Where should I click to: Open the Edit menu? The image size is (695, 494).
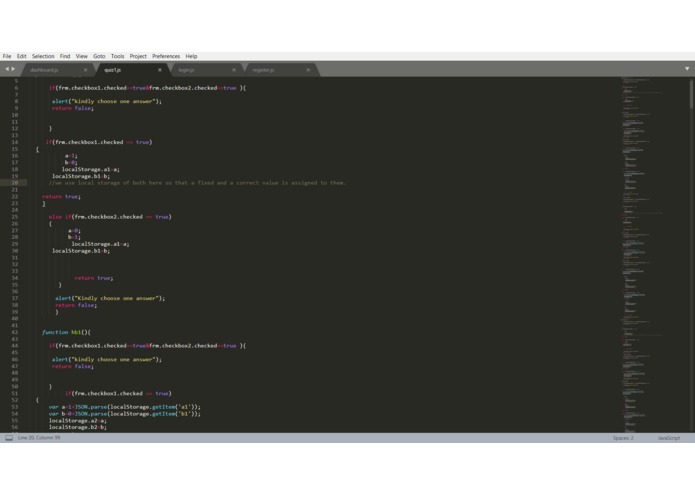tap(22, 56)
